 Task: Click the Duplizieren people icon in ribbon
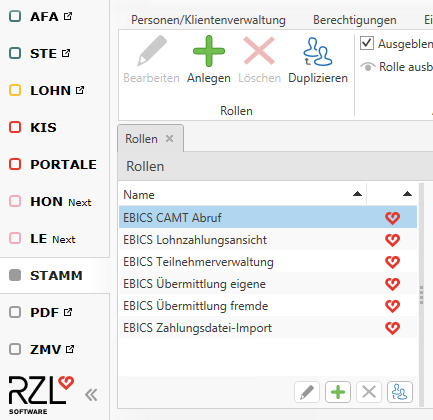click(x=318, y=52)
